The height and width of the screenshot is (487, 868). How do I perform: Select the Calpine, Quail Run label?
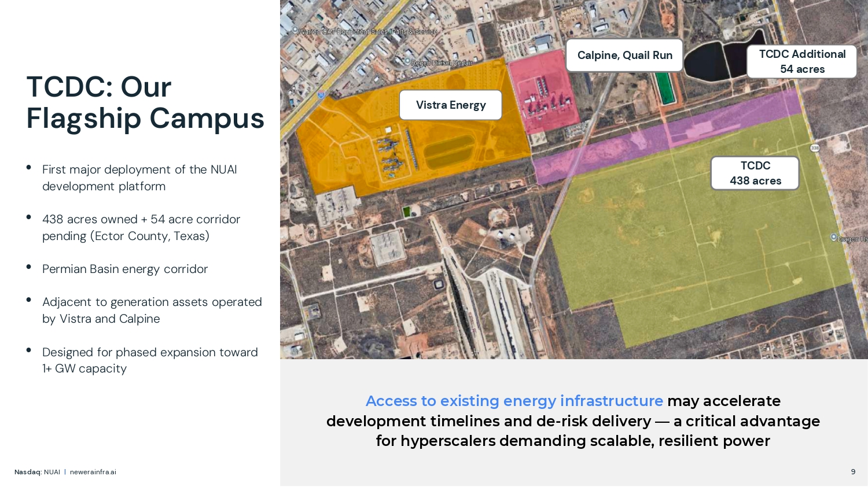coord(624,56)
